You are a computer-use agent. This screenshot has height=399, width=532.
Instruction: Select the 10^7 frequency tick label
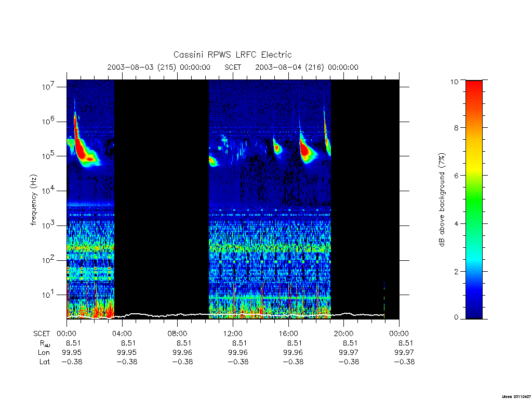pos(48,86)
